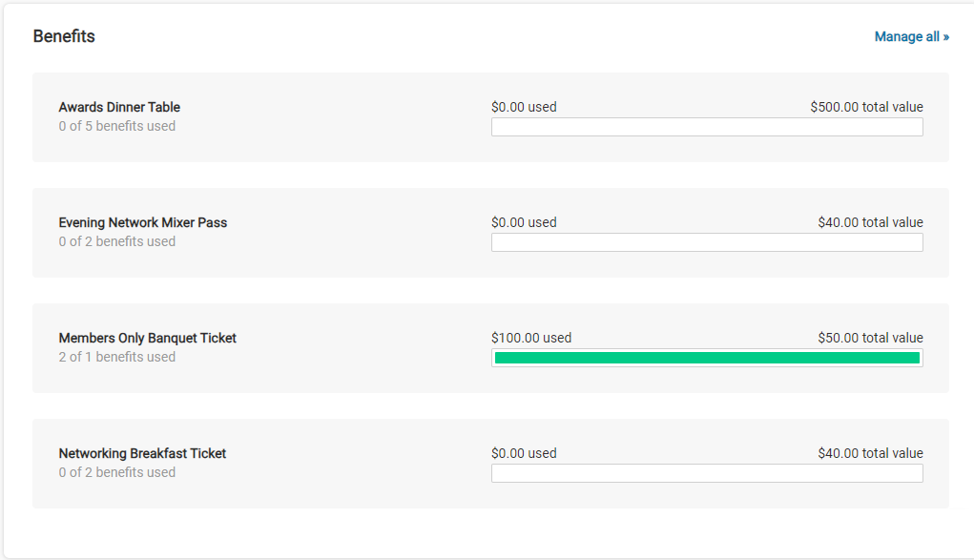Open the Manage all link

click(911, 37)
